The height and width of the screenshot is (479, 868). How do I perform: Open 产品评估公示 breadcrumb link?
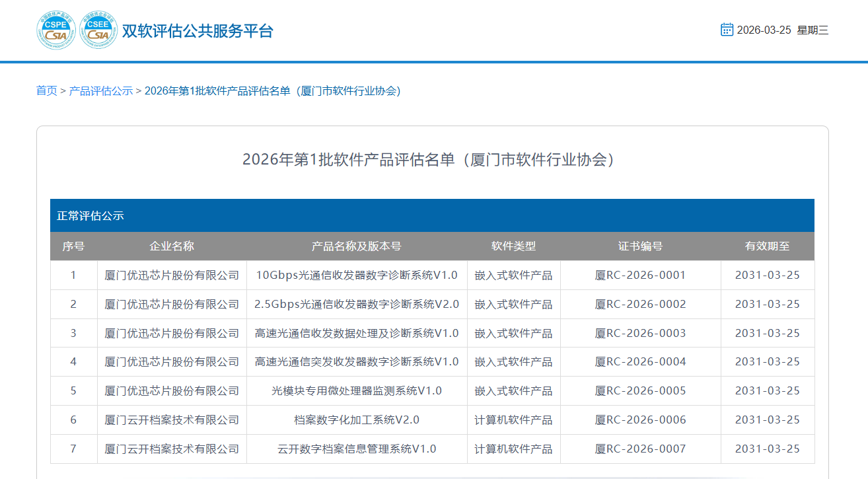(x=101, y=91)
